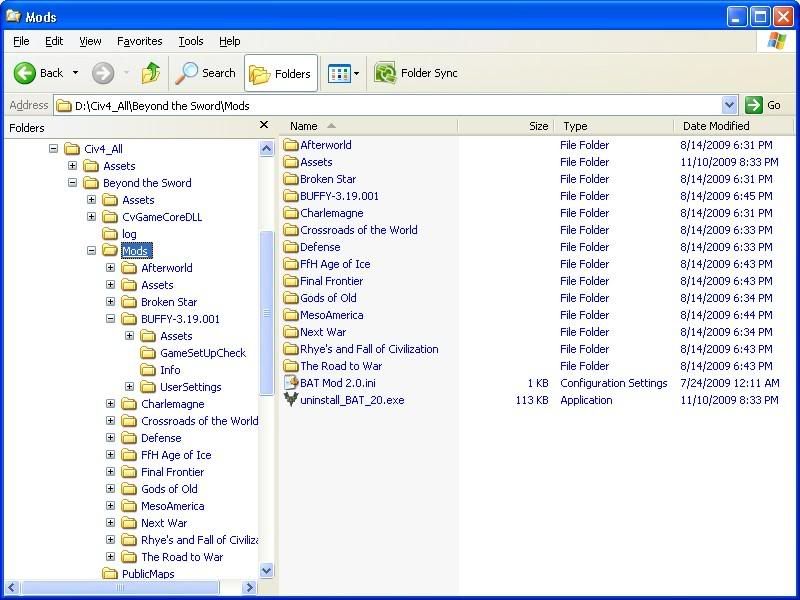Image resolution: width=800 pixels, height=600 pixels.
Task: Select Afterworld folder icon in file list
Action: 291,145
